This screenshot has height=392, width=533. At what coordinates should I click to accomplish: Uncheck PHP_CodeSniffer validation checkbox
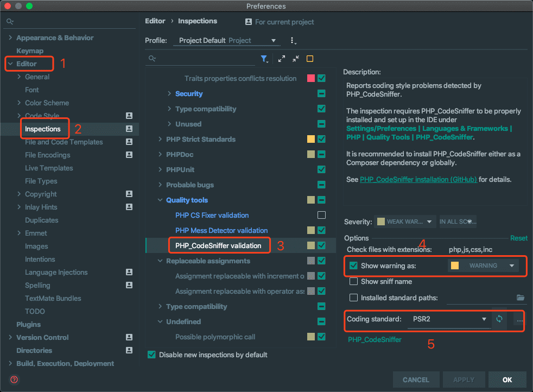point(321,245)
